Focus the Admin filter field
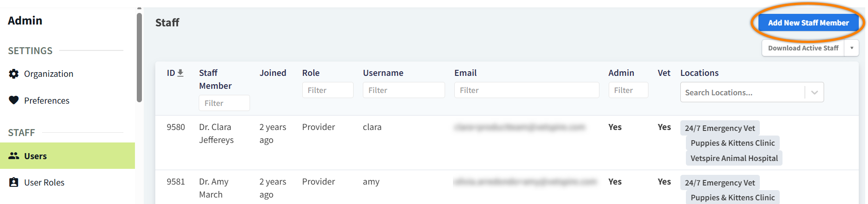 click(x=628, y=90)
